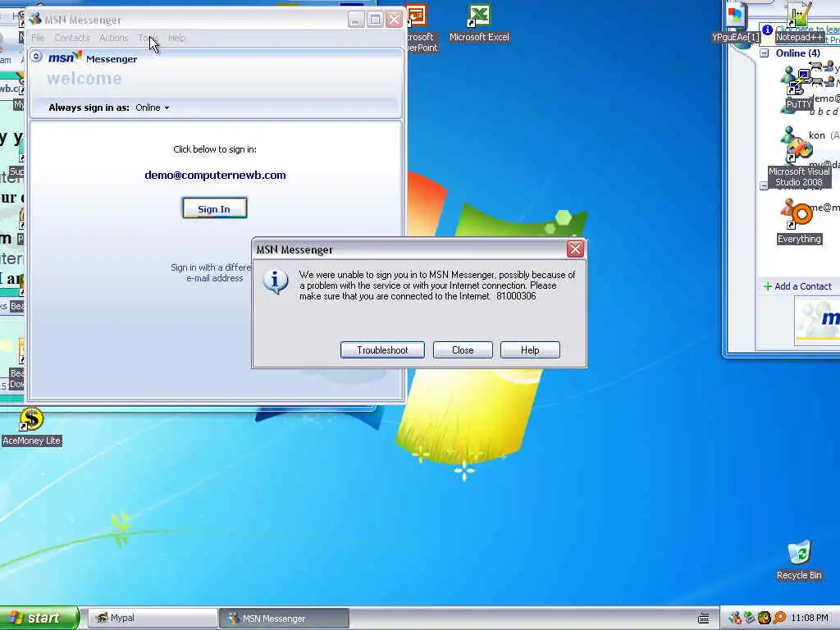The width and height of the screenshot is (840, 630).
Task: Click MSN Messenger taskbar button
Action: tap(284, 619)
